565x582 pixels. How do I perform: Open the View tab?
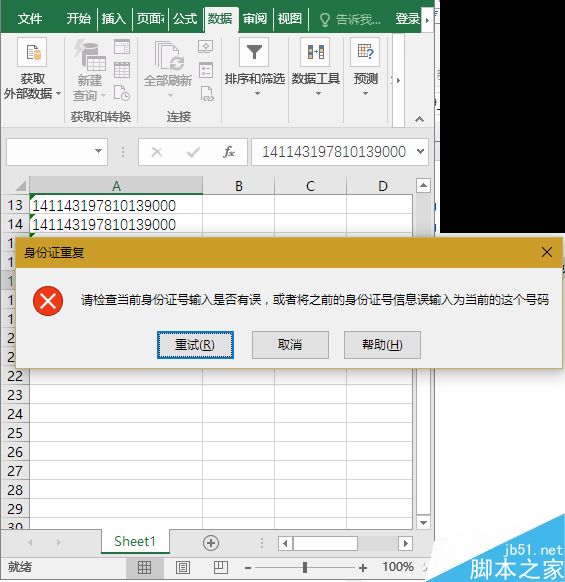[x=290, y=19]
